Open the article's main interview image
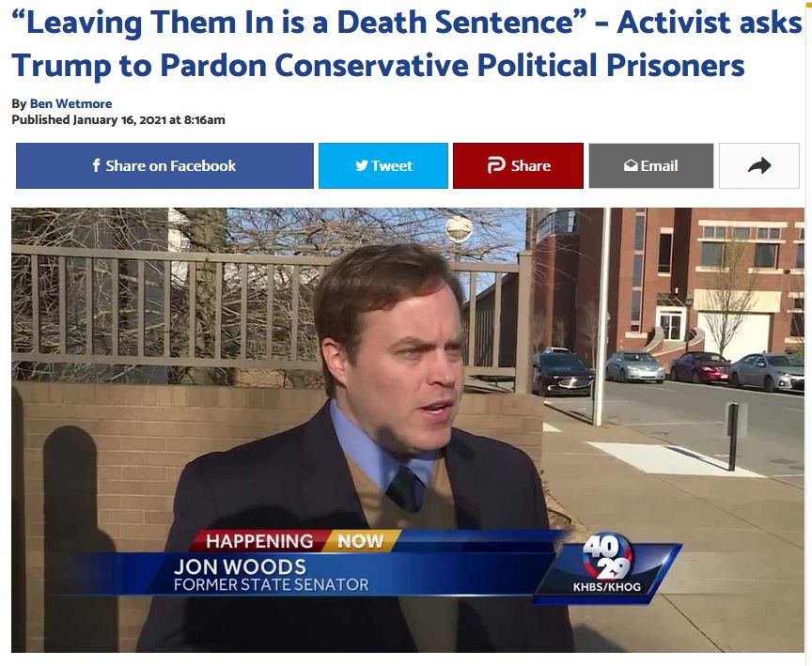The image size is (812, 666). coord(408,430)
